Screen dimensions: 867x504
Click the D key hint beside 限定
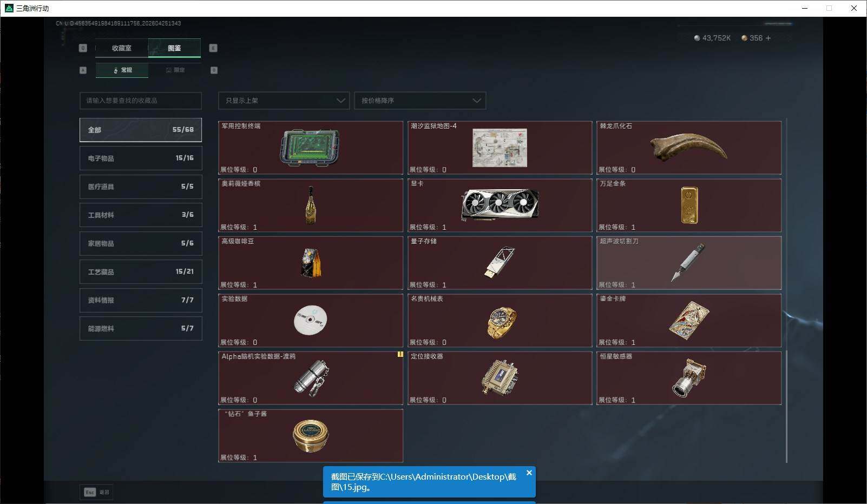coord(214,70)
